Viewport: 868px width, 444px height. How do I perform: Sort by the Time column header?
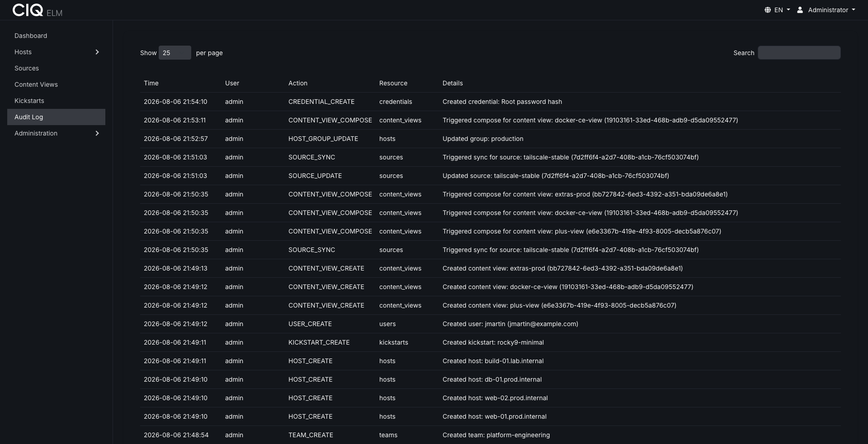tap(151, 83)
